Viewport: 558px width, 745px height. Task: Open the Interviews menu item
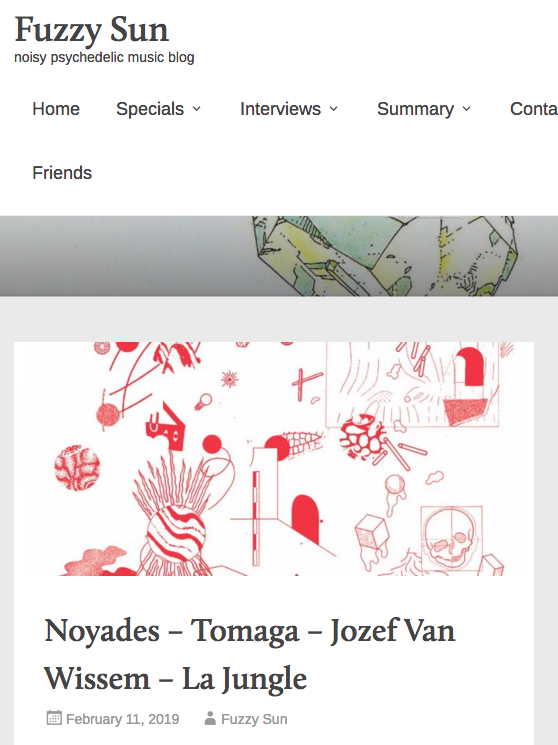(280, 109)
